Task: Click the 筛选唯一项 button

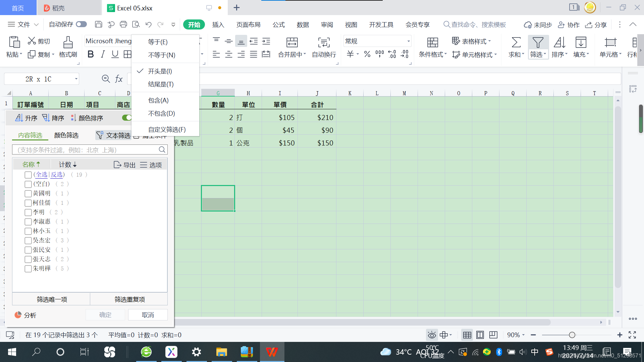Action: pyautogui.click(x=52, y=299)
